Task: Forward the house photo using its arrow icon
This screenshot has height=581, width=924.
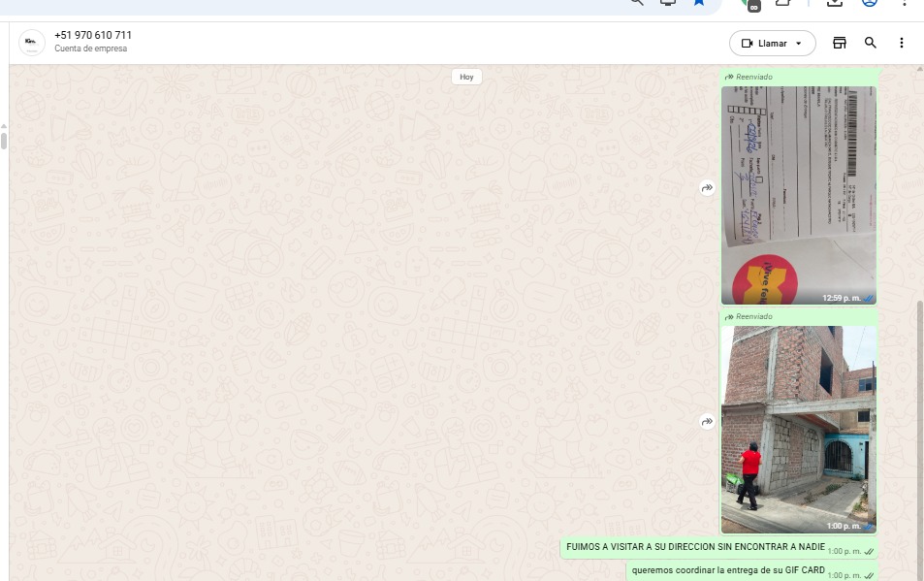Action: (x=708, y=422)
